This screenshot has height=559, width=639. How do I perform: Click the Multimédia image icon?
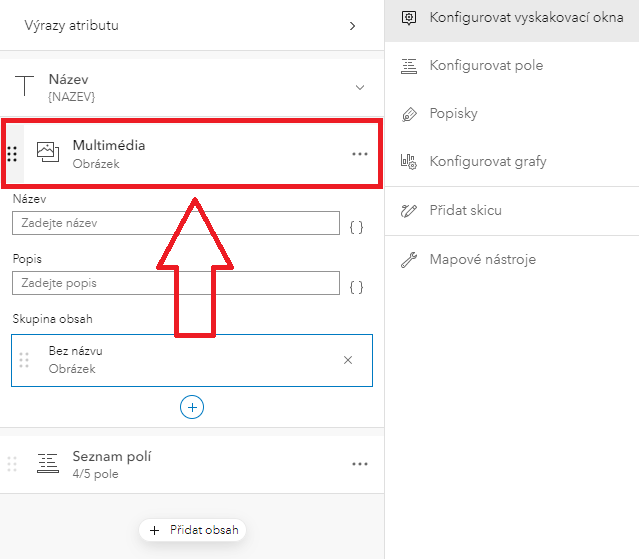click(48, 152)
